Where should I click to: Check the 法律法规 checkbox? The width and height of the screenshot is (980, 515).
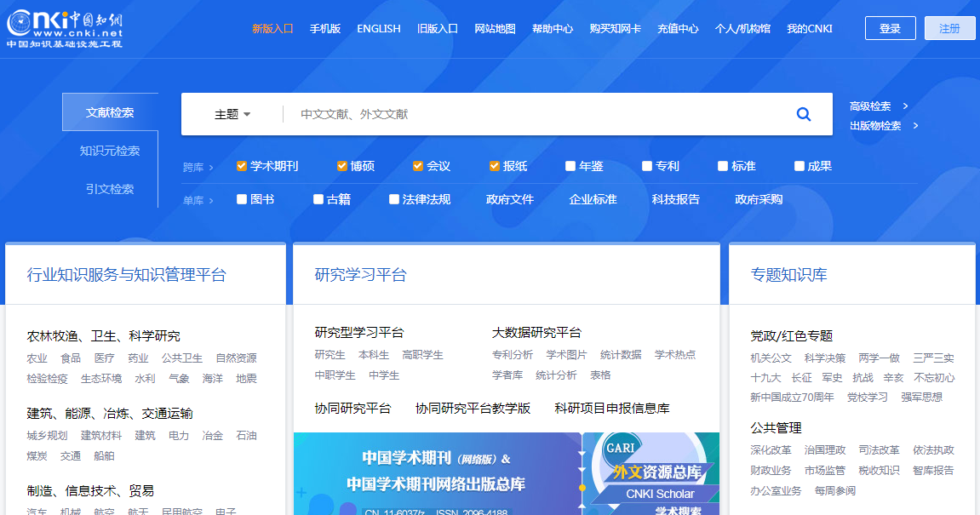tap(393, 199)
